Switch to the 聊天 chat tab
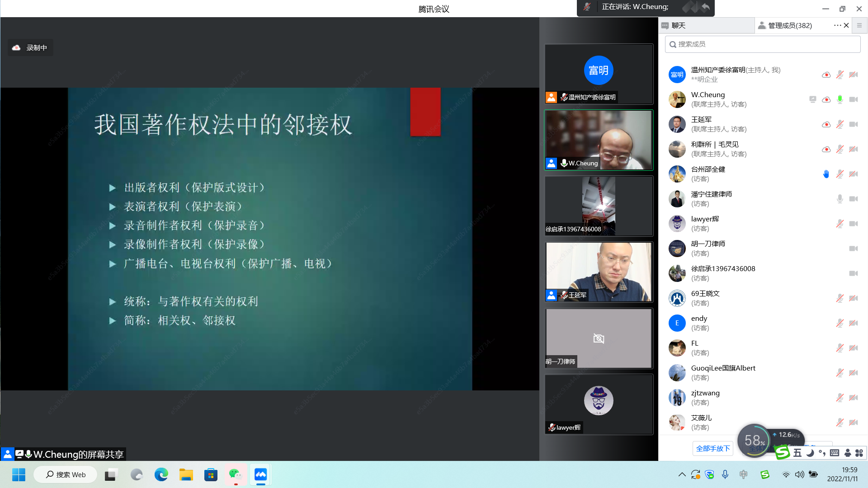The height and width of the screenshot is (488, 868). click(678, 25)
